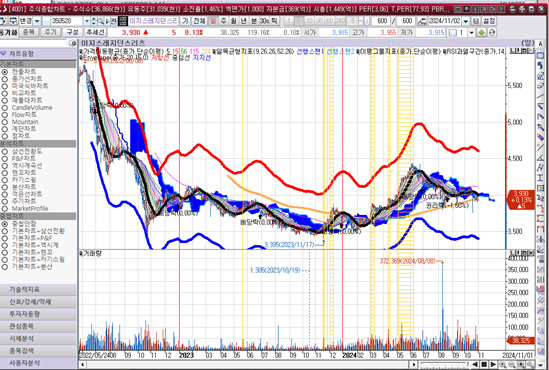The height and width of the screenshot is (370, 549).
Task: Click the 이지스레지던스리 stock name field
Action: pos(153,21)
